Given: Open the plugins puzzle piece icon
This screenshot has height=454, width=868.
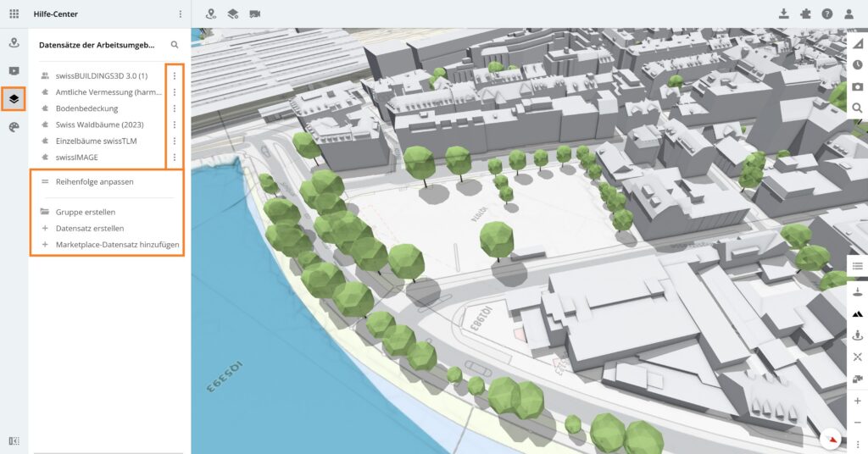Looking at the screenshot, I should tap(805, 14).
